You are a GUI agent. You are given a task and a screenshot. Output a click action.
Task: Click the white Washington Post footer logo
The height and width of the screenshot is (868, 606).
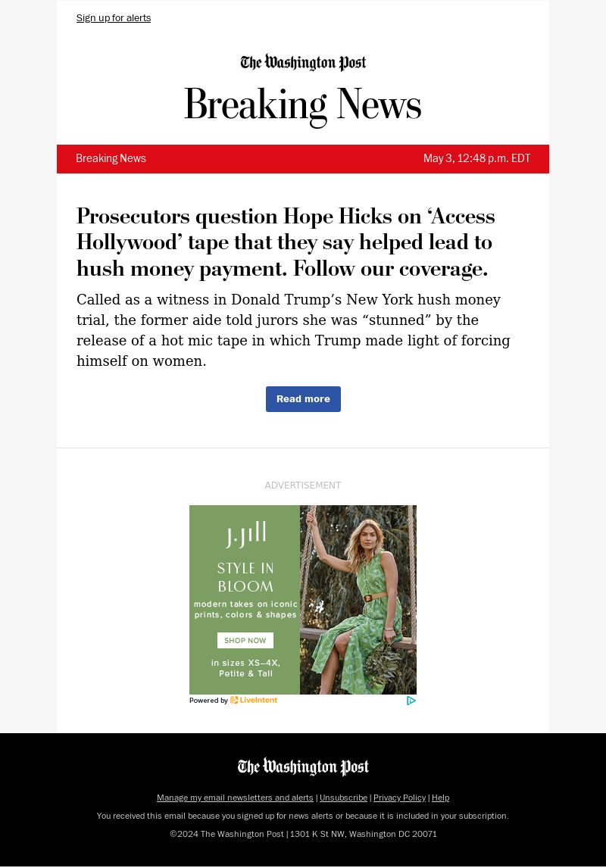coord(303,767)
